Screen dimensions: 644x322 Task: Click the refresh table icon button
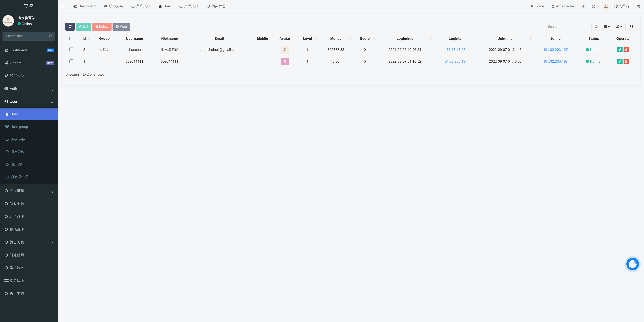70,27
